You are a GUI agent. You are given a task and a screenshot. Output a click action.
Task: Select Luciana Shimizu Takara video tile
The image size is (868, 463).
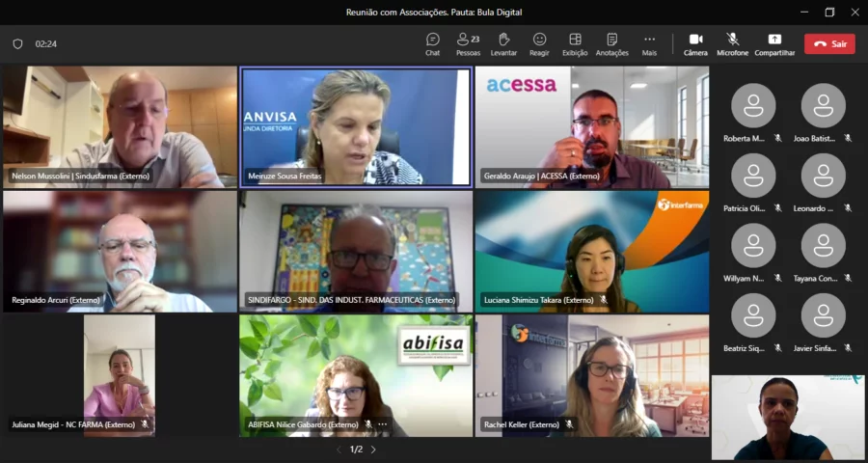(591, 251)
